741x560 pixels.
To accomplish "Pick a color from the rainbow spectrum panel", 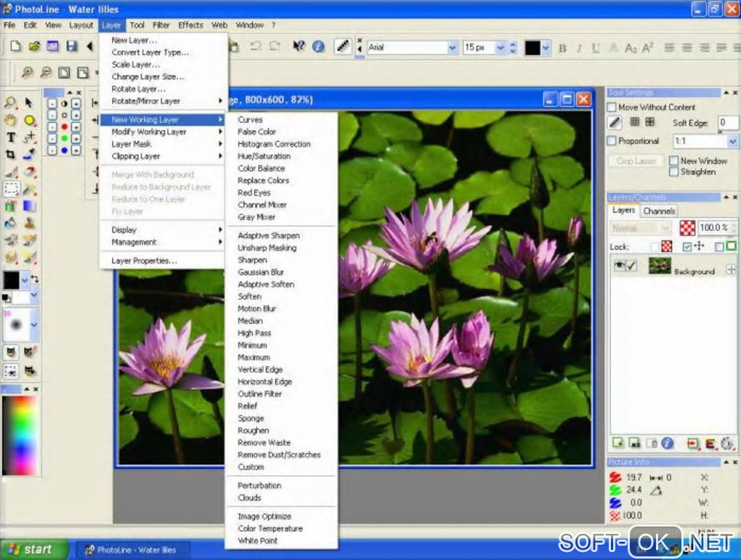I will click(x=20, y=435).
